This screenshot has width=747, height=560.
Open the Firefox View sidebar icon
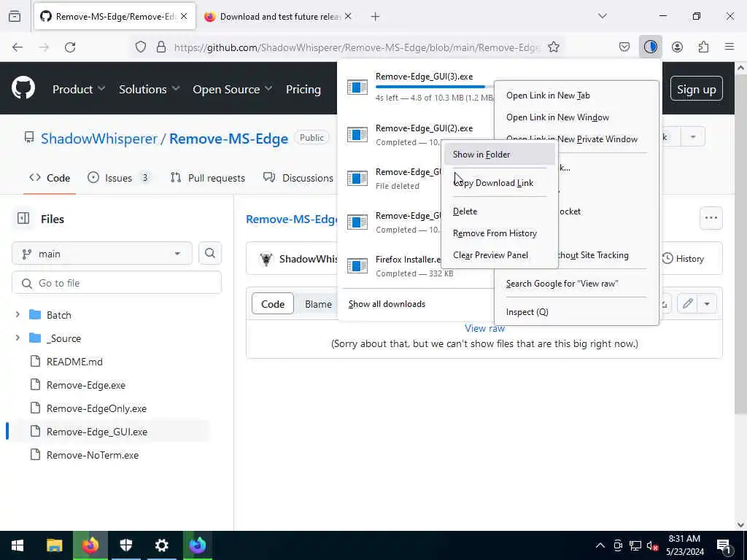[x=15, y=17]
